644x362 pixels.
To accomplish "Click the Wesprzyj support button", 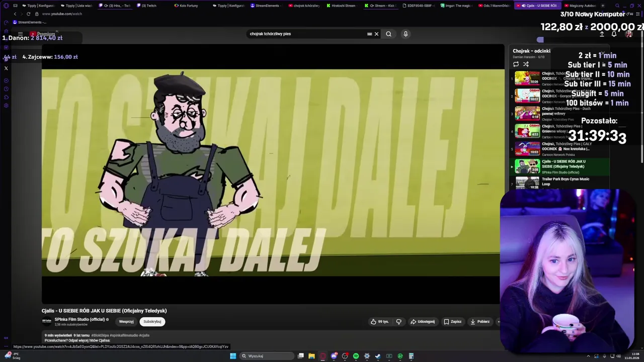I will 126,322.
